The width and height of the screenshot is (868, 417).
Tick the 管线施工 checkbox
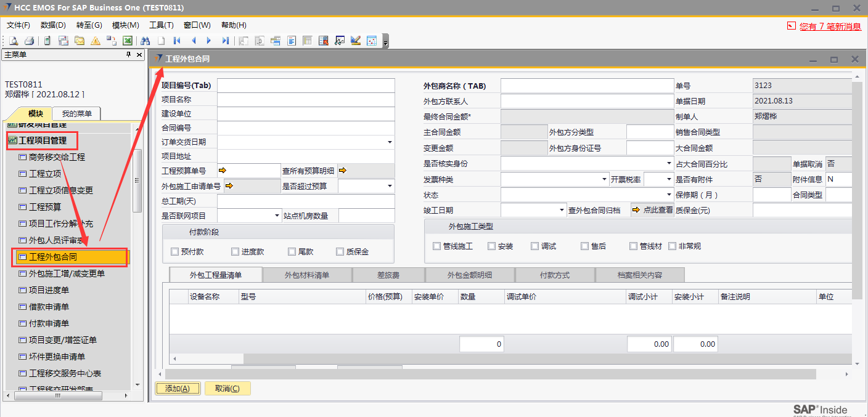click(x=436, y=246)
